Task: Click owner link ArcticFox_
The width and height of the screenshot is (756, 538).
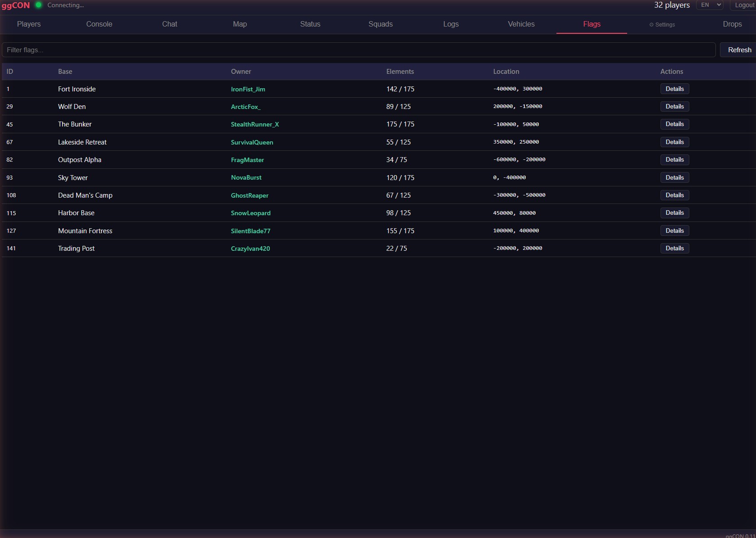Action: pyautogui.click(x=246, y=107)
